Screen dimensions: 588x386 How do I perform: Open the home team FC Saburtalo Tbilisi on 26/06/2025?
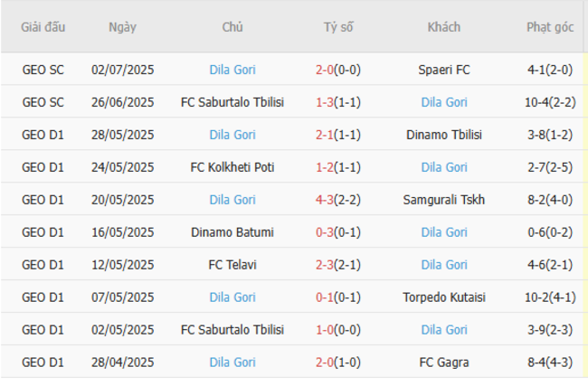click(x=232, y=102)
